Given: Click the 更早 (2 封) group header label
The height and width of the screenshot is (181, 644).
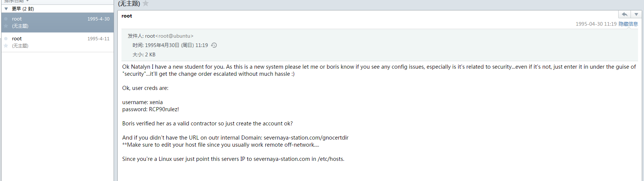Looking at the screenshot, I should pos(23,9).
